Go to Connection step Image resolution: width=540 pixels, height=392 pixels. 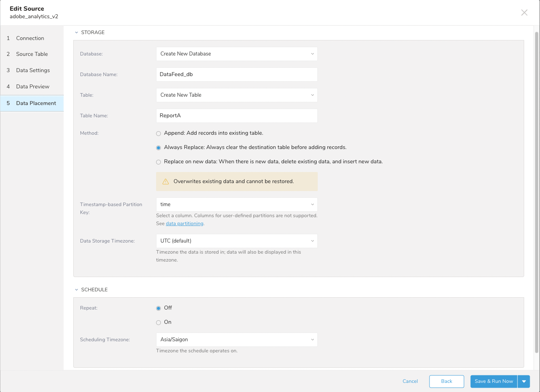30,38
